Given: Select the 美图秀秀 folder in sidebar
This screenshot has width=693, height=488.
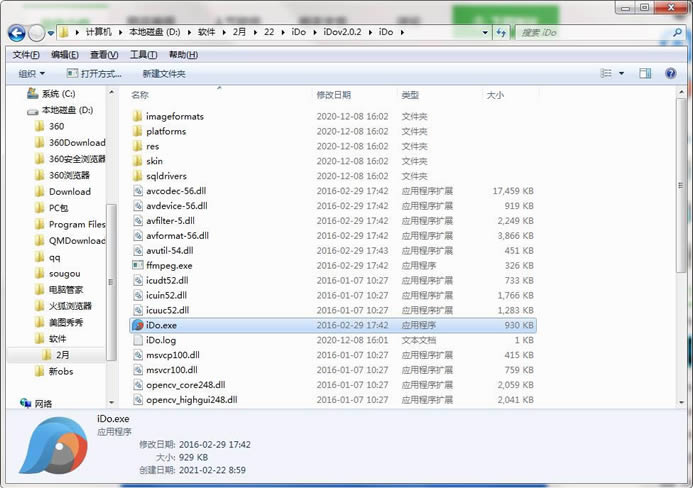Looking at the screenshot, I should 59,323.
